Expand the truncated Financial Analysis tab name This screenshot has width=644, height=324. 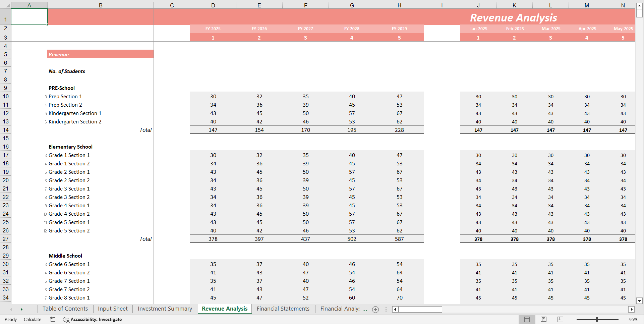tap(343, 309)
